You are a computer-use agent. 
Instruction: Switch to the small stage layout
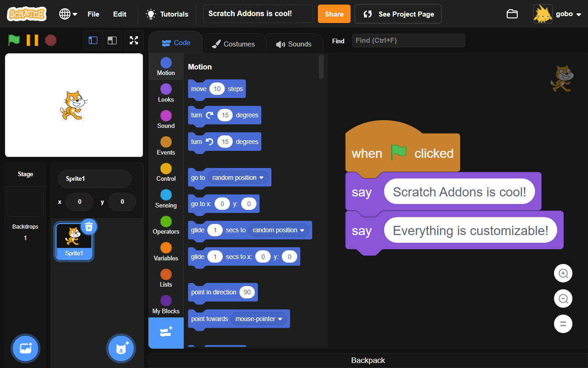click(x=93, y=40)
